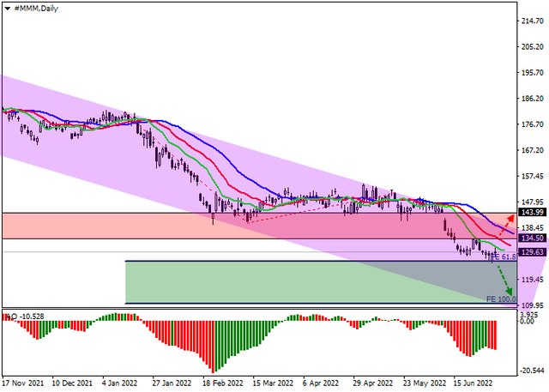This screenshot has width=549, height=392.
Task: Click the red upward dashed arrow
Action: click(x=507, y=225)
